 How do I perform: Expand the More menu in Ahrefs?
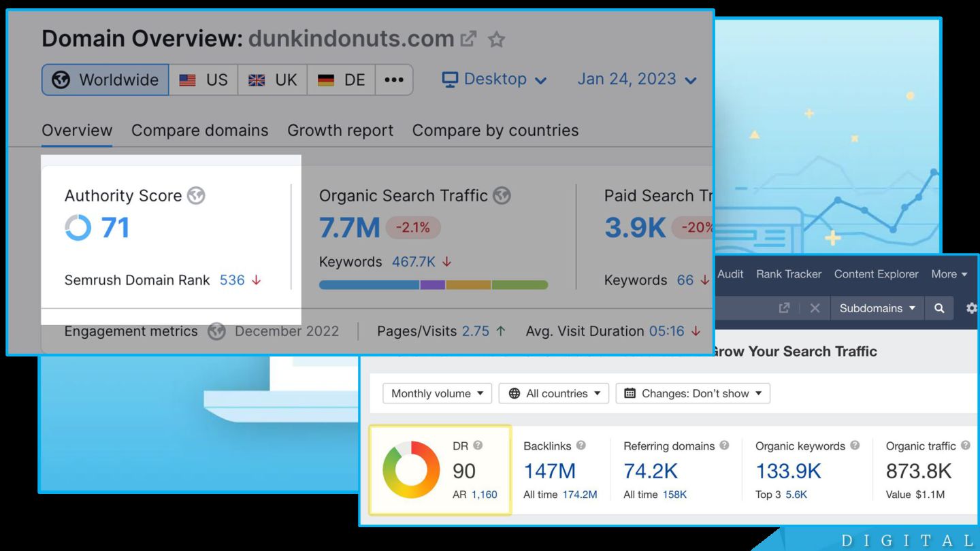tap(949, 274)
